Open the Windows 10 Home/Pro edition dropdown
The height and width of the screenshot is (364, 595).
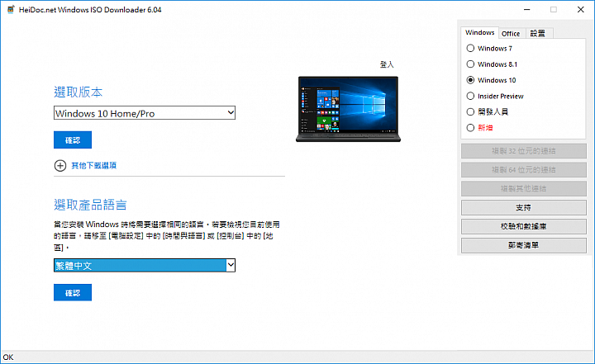tap(145, 112)
